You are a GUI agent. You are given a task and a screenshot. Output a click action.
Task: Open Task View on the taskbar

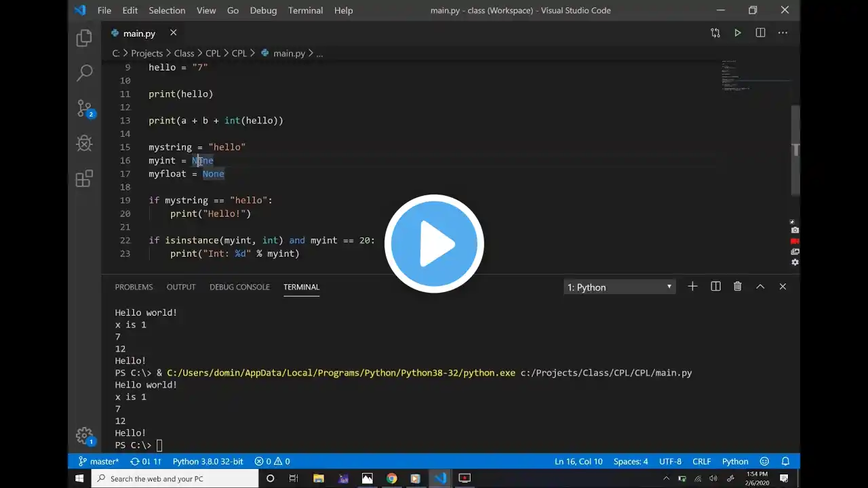[x=294, y=479]
